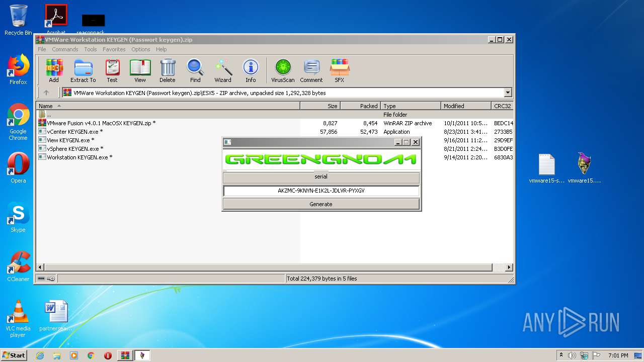Open the Acrobat desktop shortcut
This screenshot has height=362, width=644.
(x=56, y=18)
